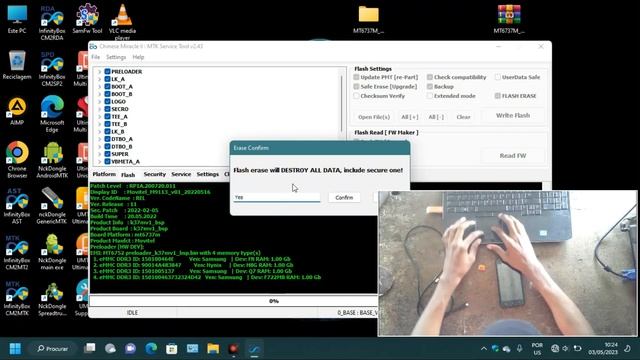Open InfinityBox CM2MTK shortcut
This screenshot has width=640, height=360.
point(17,298)
